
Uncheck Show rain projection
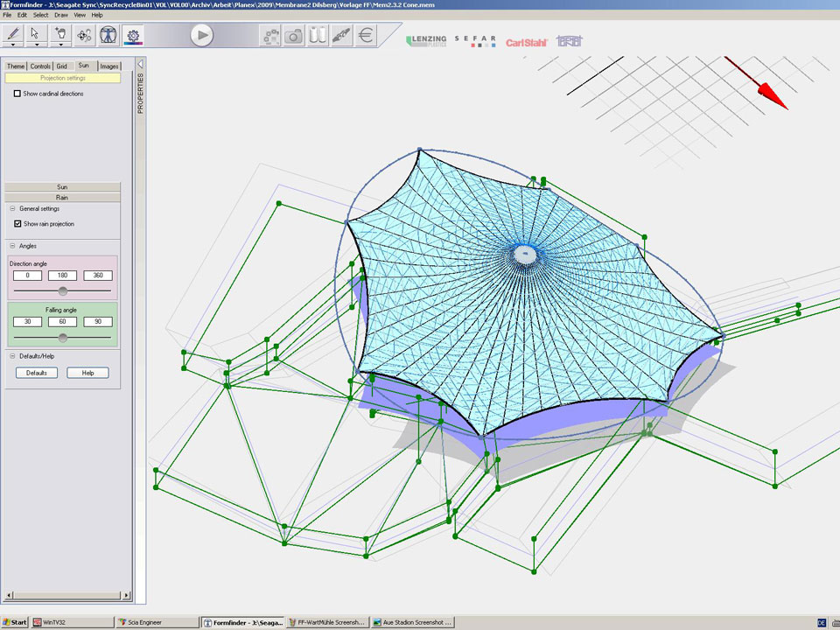(17, 224)
